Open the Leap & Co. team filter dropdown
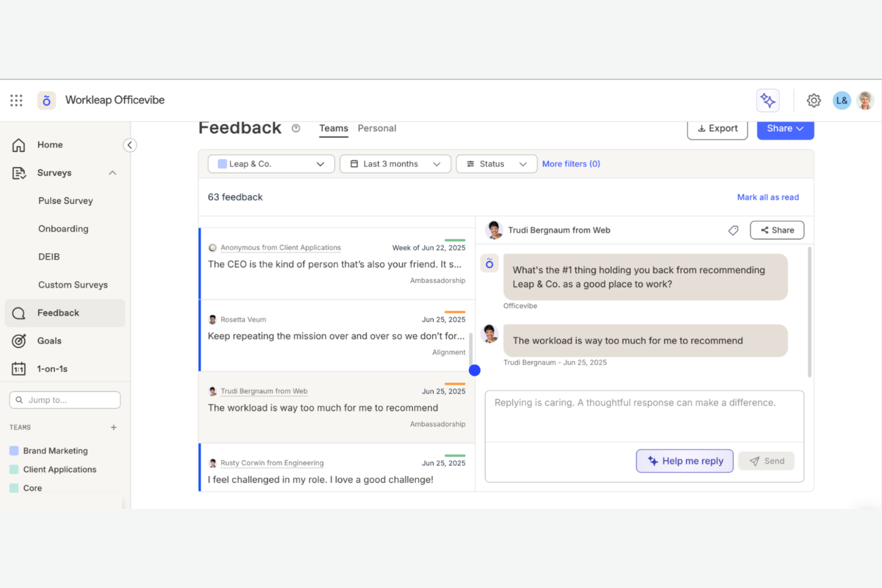882x588 pixels. (x=271, y=163)
